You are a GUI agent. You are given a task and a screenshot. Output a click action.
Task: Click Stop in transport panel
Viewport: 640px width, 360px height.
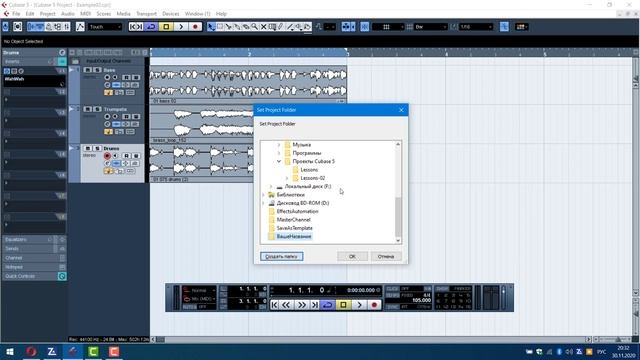coord(343,305)
